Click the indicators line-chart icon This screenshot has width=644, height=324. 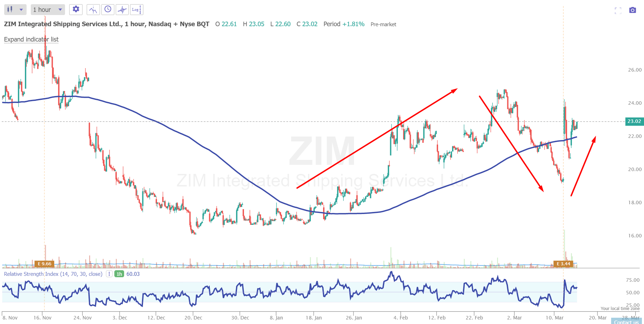tap(93, 9)
